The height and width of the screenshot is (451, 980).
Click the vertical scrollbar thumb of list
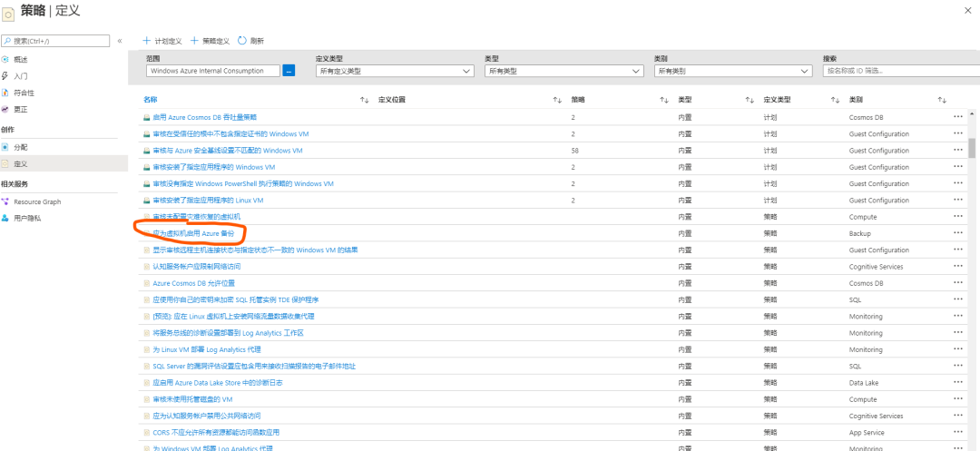(972, 148)
